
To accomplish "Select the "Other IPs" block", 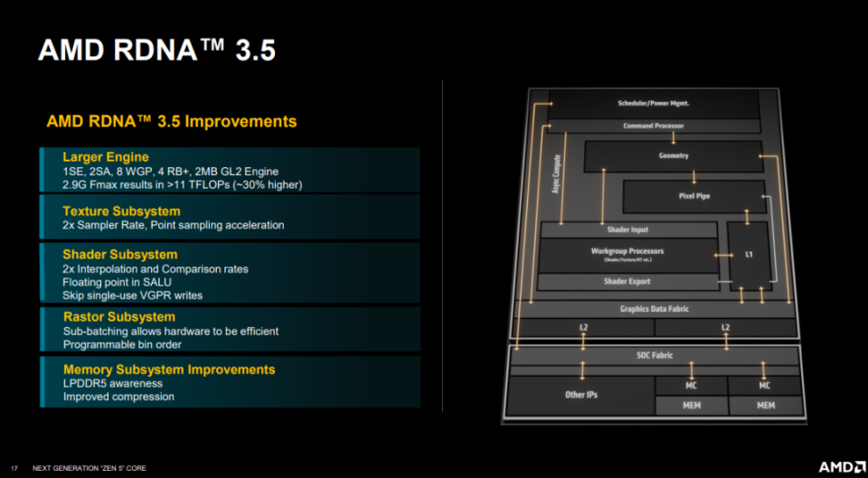I will pyautogui.click(x=580, y=395).
